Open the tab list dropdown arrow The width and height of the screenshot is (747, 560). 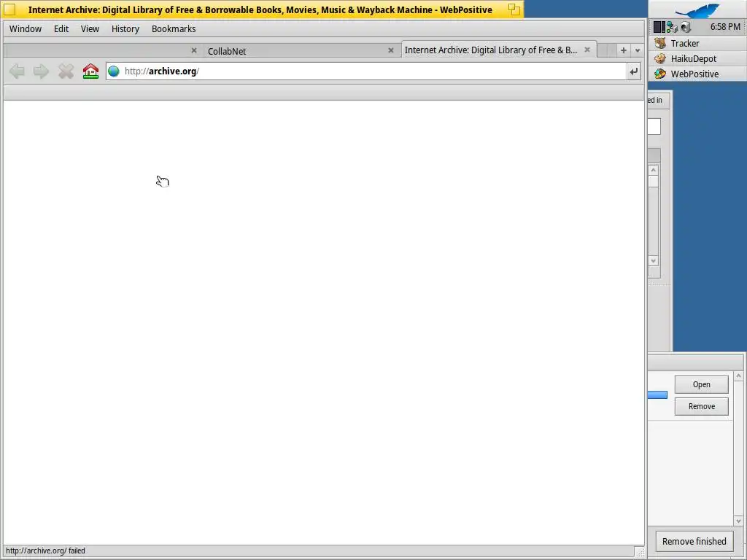638,50
